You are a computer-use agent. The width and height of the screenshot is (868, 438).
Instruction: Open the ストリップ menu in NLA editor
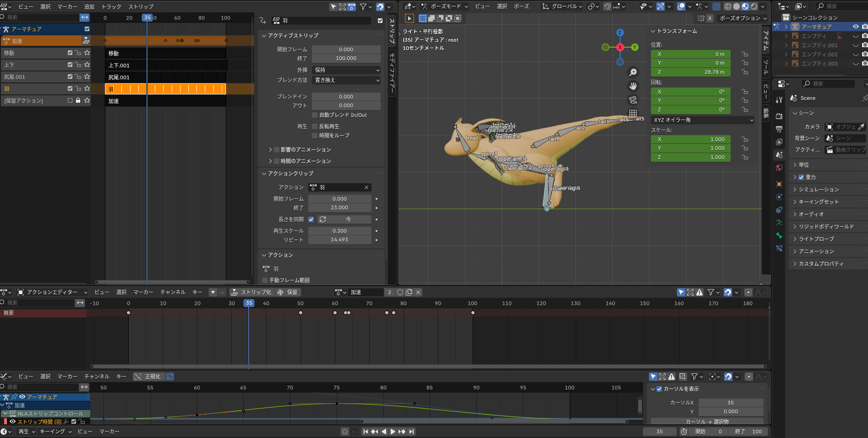point(141,7)
